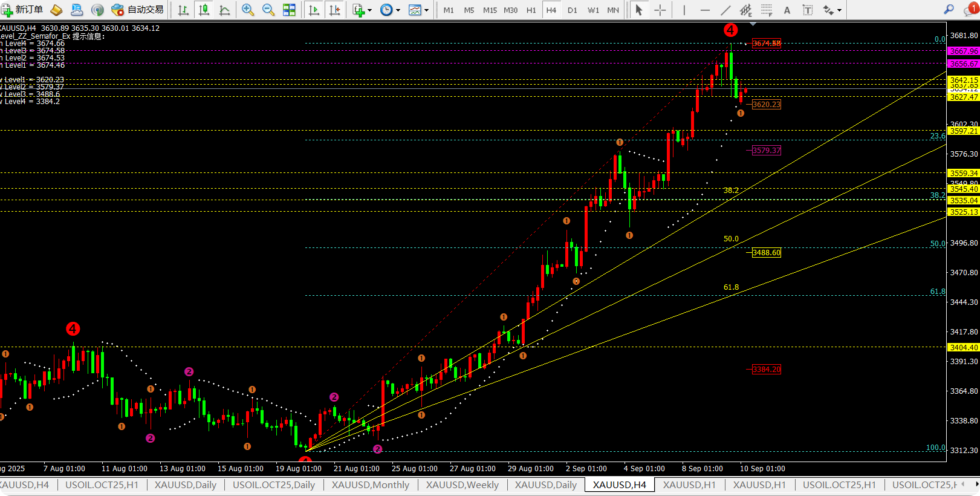This screenshot has width=980, height=496.
Task: Click the 10 Sep 01:00 time axis label
Action: tap(762, 468)
